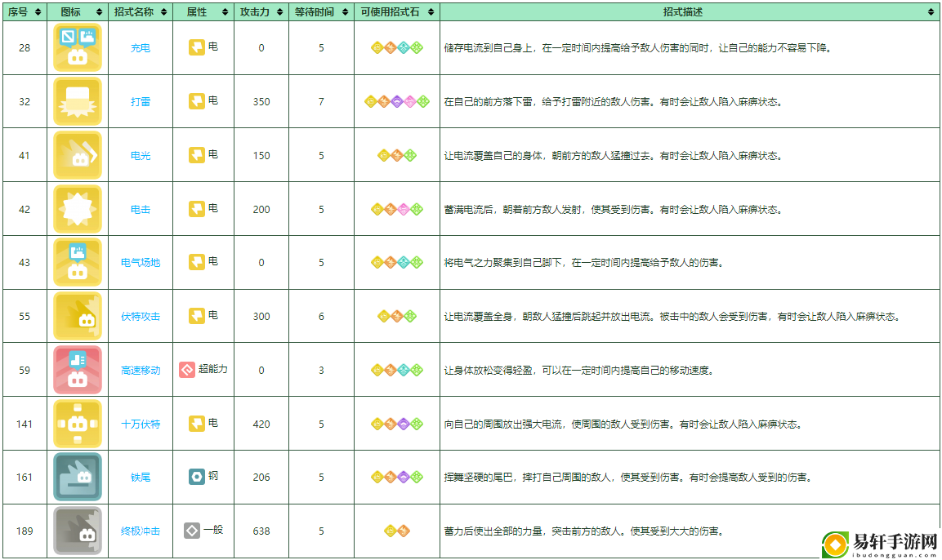942x560 pixels.
Task: Click the move stones in 电光 row
Action: (x=396, y=155)
